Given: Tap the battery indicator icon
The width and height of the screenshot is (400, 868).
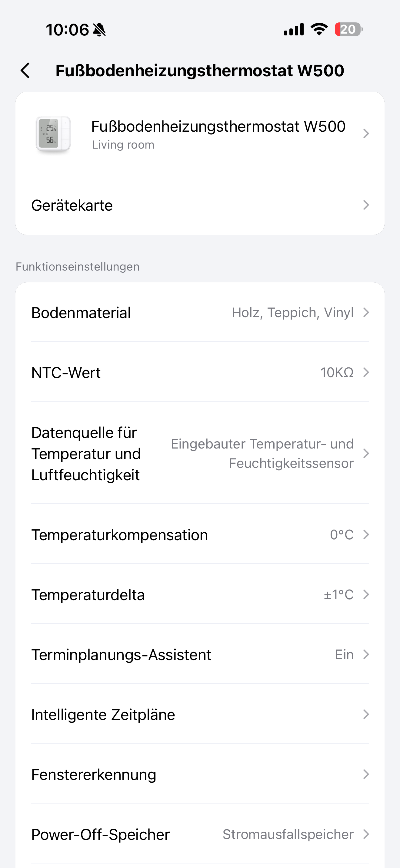Looking at the screenshot, I should coord(348,30).
